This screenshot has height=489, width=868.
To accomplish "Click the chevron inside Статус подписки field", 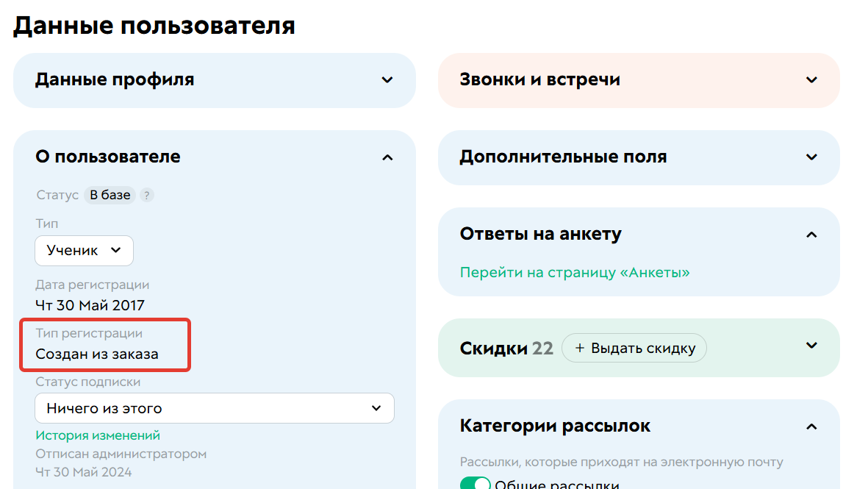I will [377, 408].
